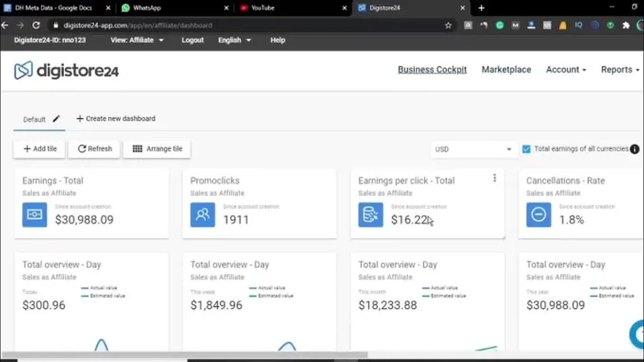Click the Refresh button

[x=95, y=149]
